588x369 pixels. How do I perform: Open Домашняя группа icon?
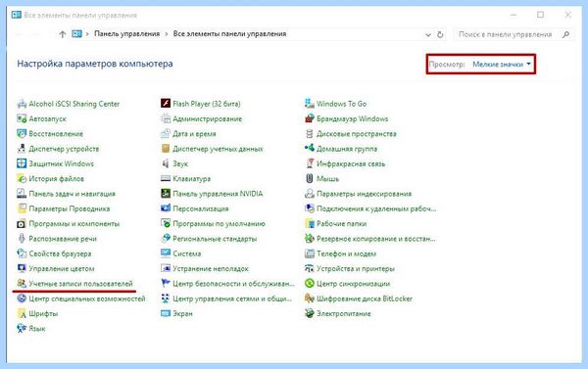(310, 149)
